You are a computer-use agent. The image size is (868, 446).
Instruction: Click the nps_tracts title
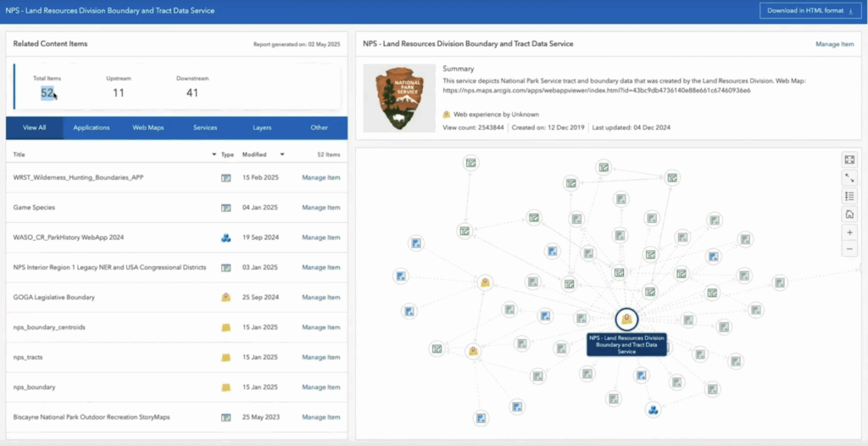tap(28, 357)
